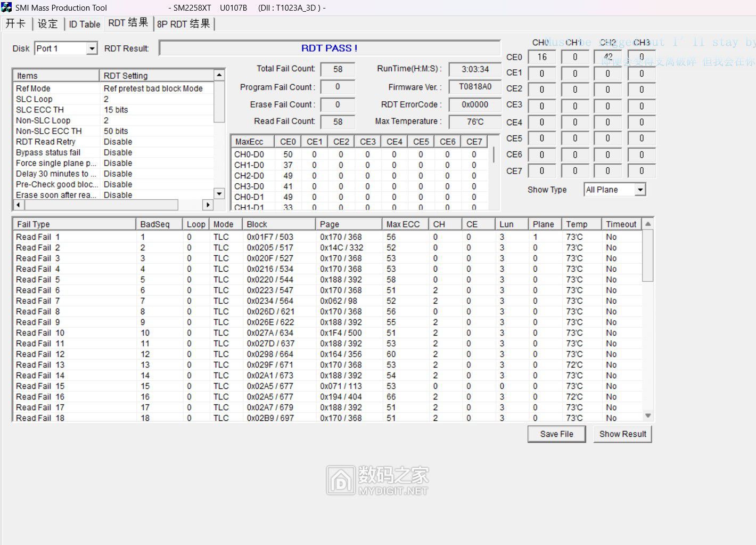Click the RDT Setting list scroll-left arrow
The width and height of the screenshot is (756, 545).
[x=18, y=205]
